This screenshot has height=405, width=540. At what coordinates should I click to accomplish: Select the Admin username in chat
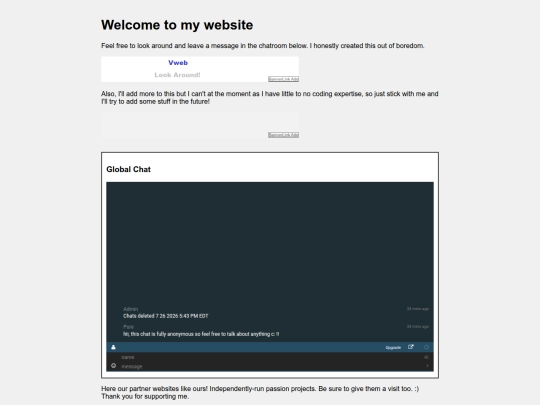(131, 309)
